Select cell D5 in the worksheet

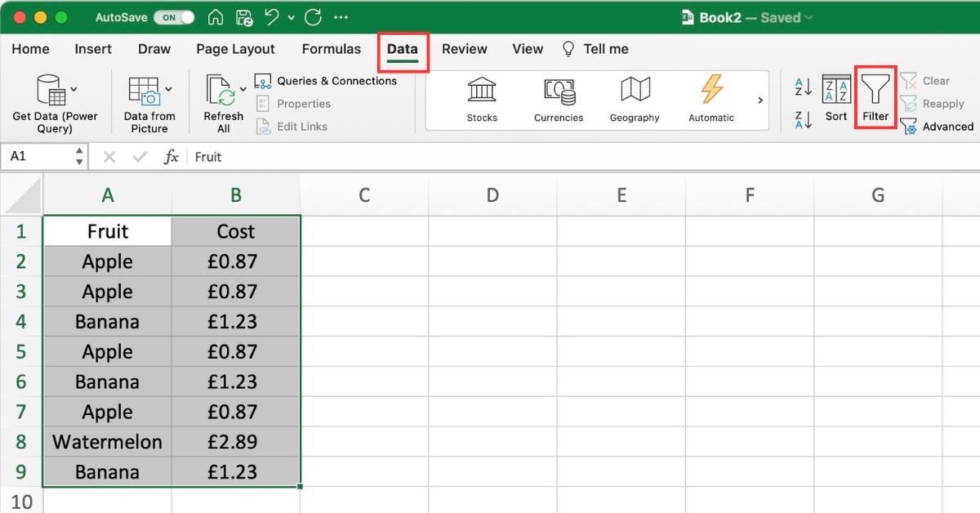(x=492, y=351)
